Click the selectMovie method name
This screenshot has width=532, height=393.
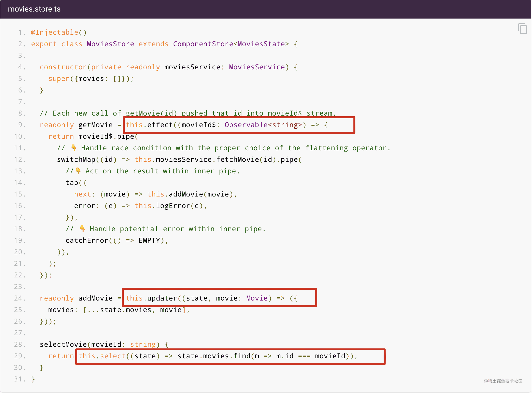(x=63, y=344)
